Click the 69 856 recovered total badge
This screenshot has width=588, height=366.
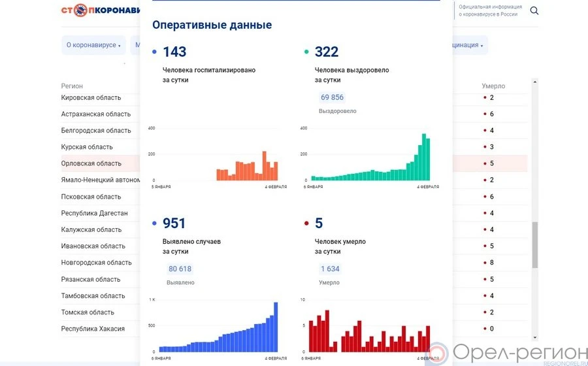332,97
